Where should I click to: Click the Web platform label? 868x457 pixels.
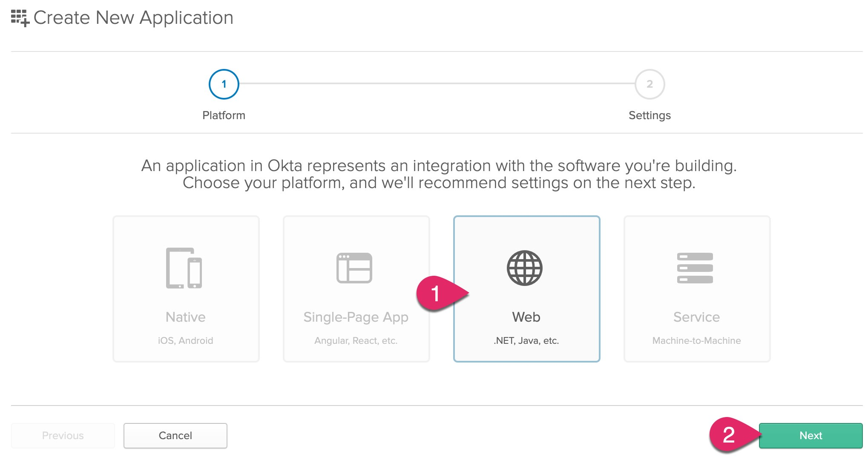526,317
